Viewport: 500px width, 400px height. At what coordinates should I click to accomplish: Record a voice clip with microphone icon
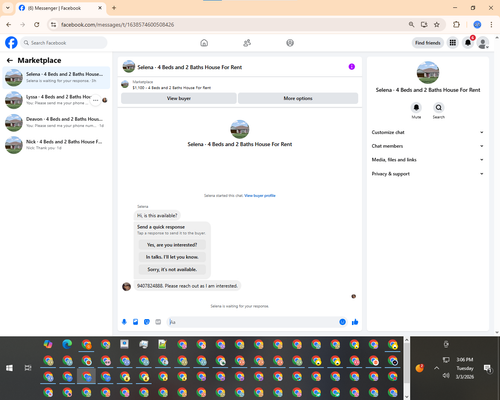pyautogui.click(x=124, y=322)
